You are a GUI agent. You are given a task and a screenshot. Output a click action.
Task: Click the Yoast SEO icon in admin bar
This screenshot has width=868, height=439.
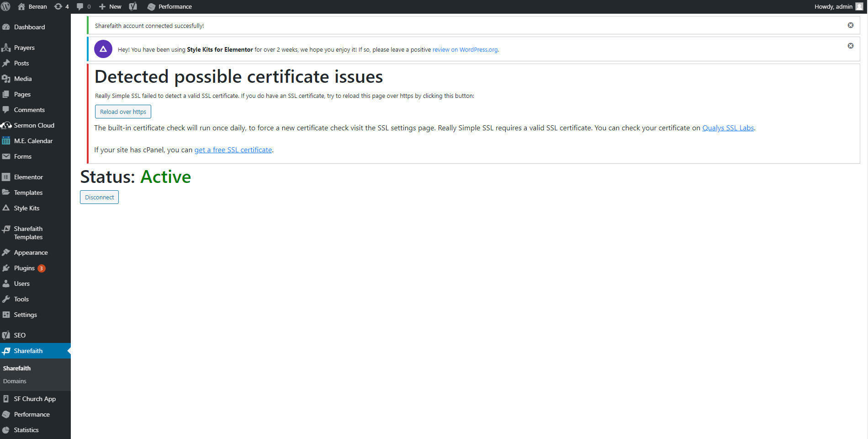[x=133, y=6]
